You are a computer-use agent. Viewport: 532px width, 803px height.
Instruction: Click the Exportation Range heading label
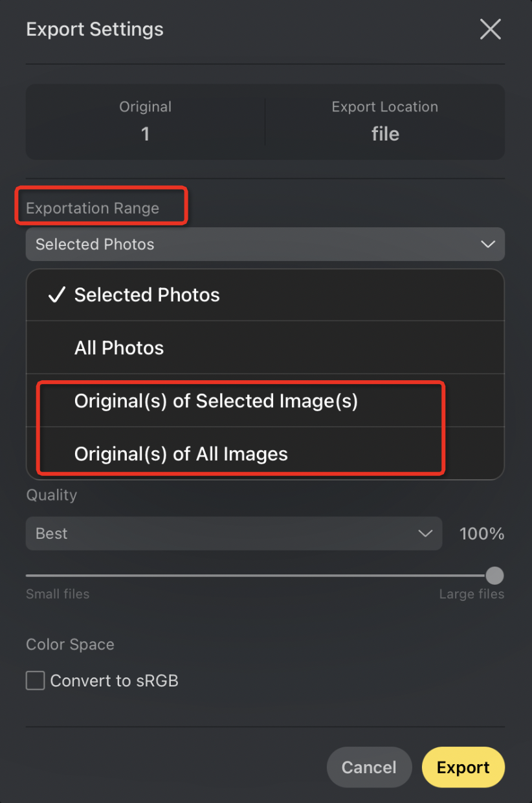[x=93, y=208]
